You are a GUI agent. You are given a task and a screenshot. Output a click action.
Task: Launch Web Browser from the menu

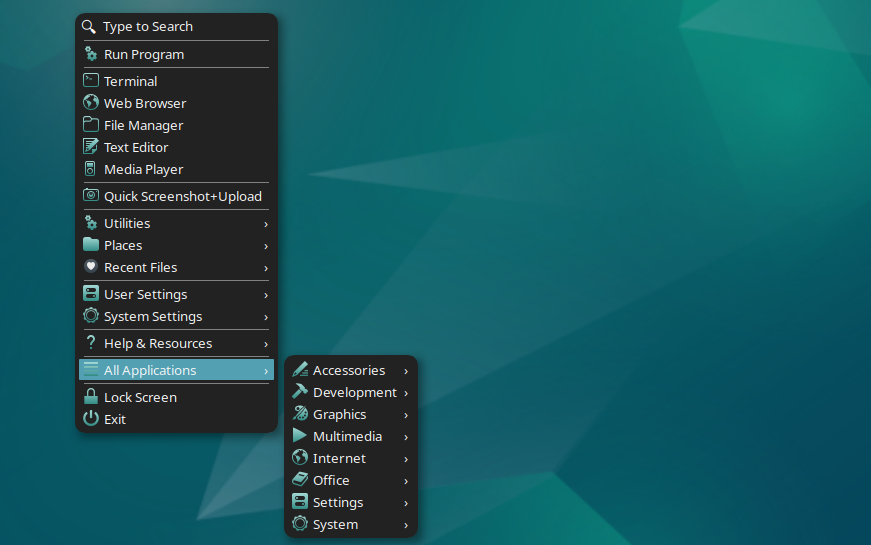[x=176, y=103]
